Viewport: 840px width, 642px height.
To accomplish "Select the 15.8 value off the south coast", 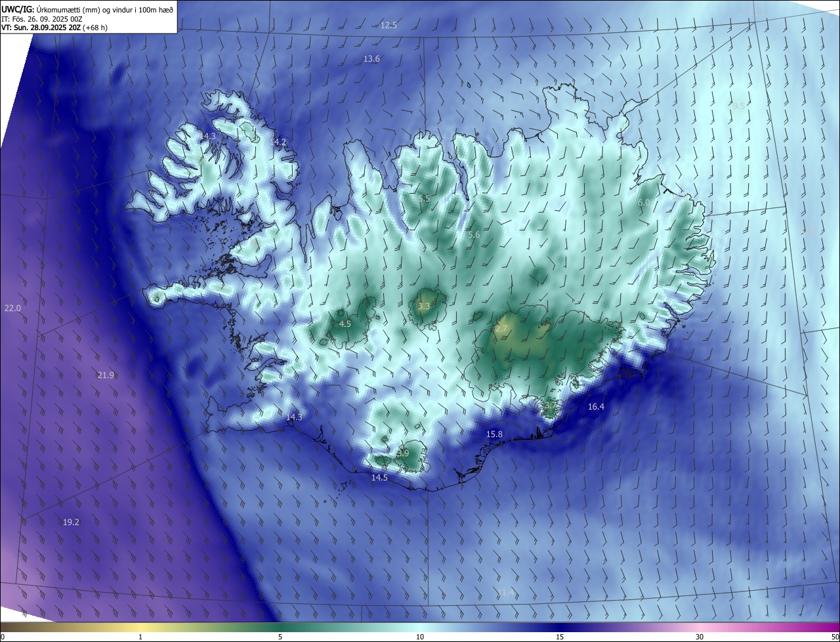I will pos(494,435).
